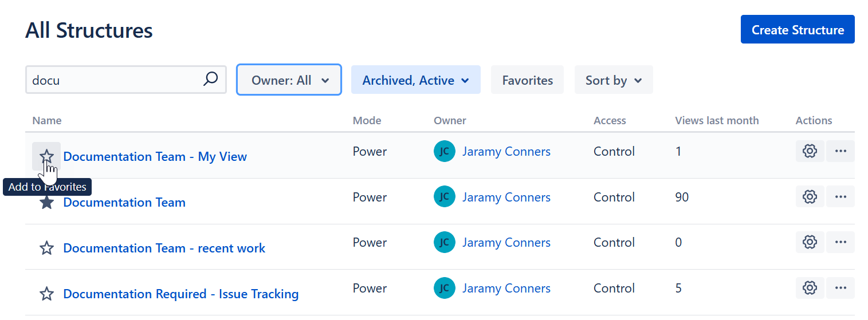Click the search magnifier icon
This screenshot has width=868, height=320.
click(x=210, y=79)
